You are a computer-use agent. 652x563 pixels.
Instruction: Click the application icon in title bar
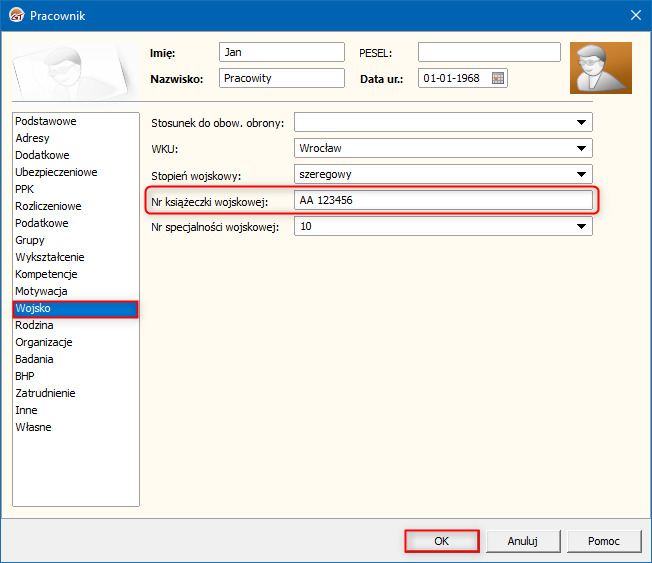point(15,14)
